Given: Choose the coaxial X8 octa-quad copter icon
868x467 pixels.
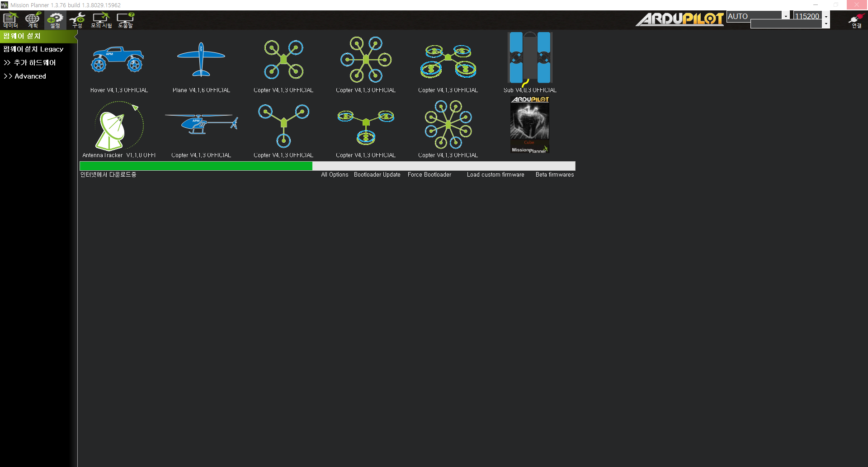Looking at the screenshot, I should [448, 61].
